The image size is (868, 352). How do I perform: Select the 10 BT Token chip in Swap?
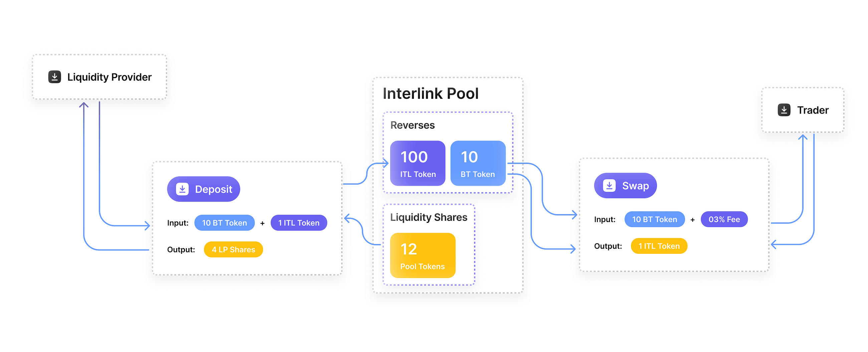pyautogui.click(x=654, y=219)
